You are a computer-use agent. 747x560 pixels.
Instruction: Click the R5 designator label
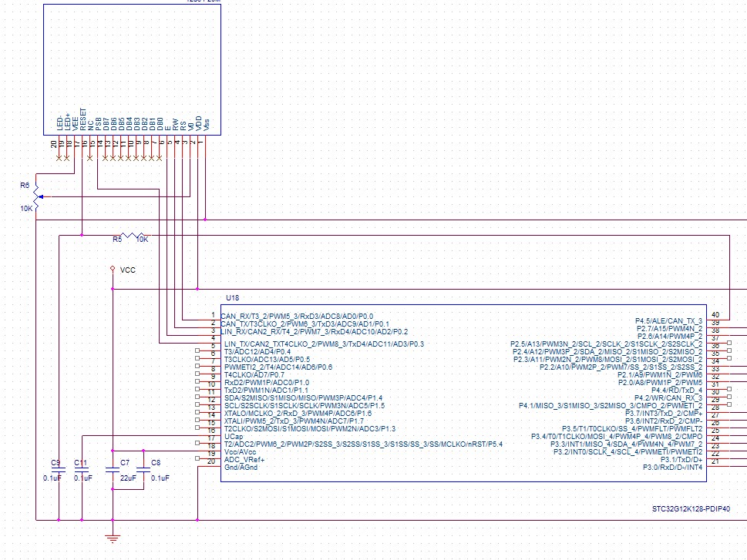click(x=117, y=239)
